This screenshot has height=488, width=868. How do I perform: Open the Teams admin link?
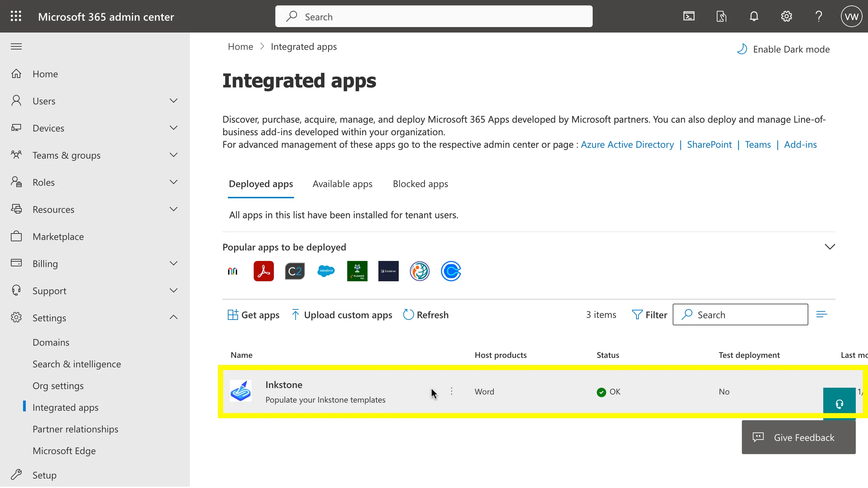click(x=758, y=145)
